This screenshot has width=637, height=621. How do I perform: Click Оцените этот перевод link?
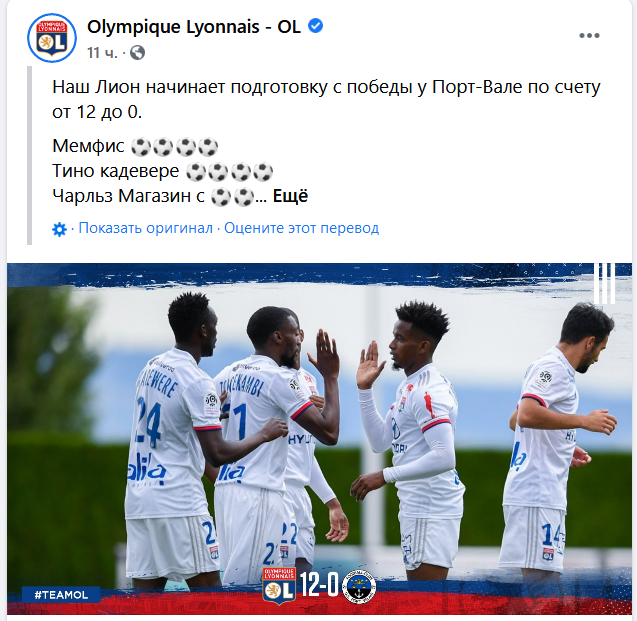(301, 228)
